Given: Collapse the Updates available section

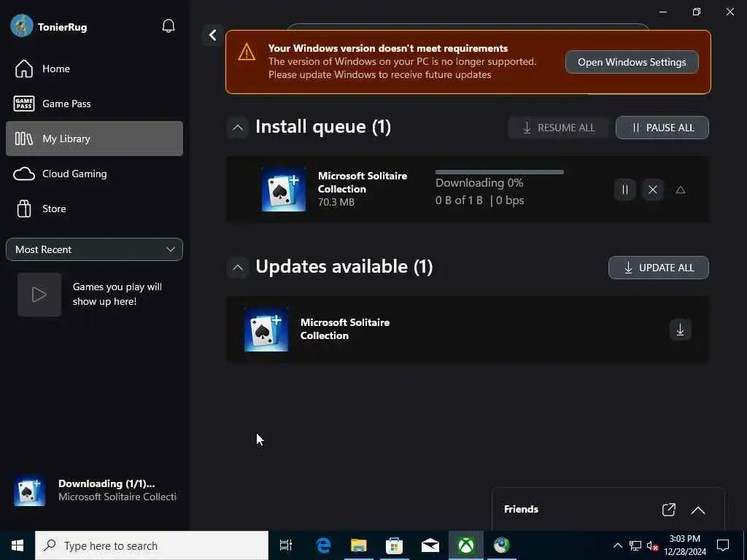Looking at the screenshot, I should pos(237,268).
